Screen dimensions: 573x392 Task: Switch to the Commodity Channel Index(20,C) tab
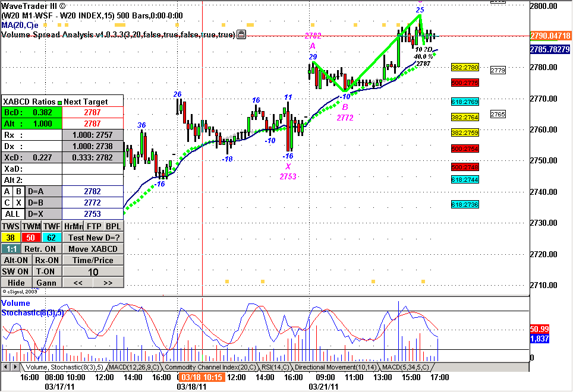(210, 367)
